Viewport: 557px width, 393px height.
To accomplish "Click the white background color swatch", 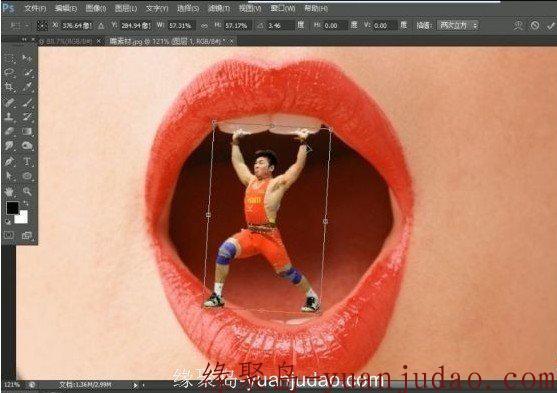I will [22, 217].
